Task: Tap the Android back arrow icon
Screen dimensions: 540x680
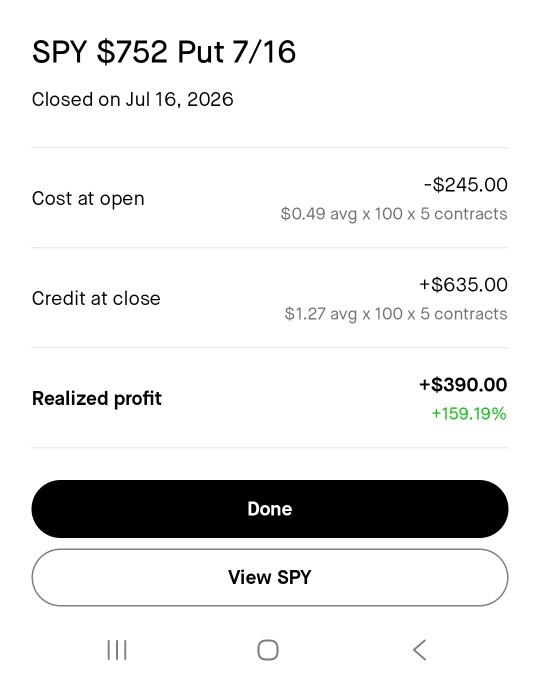Action: click(x=419, y=650)
